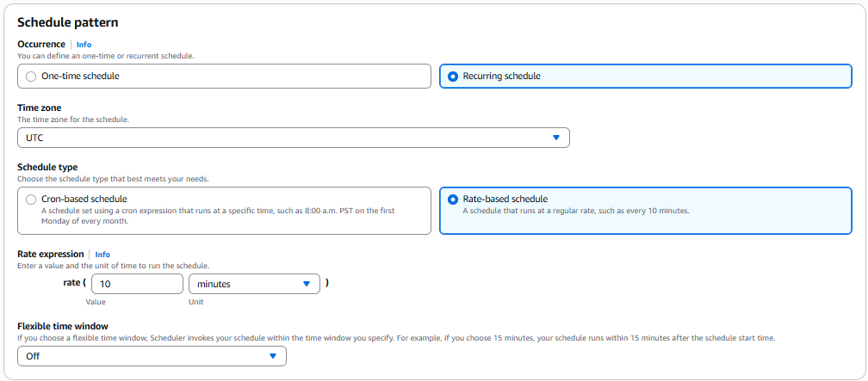Click the Flexible time window description text
The width and height of the screenshot is (868, 381).
pyautogui.click(x=396, y=338)
